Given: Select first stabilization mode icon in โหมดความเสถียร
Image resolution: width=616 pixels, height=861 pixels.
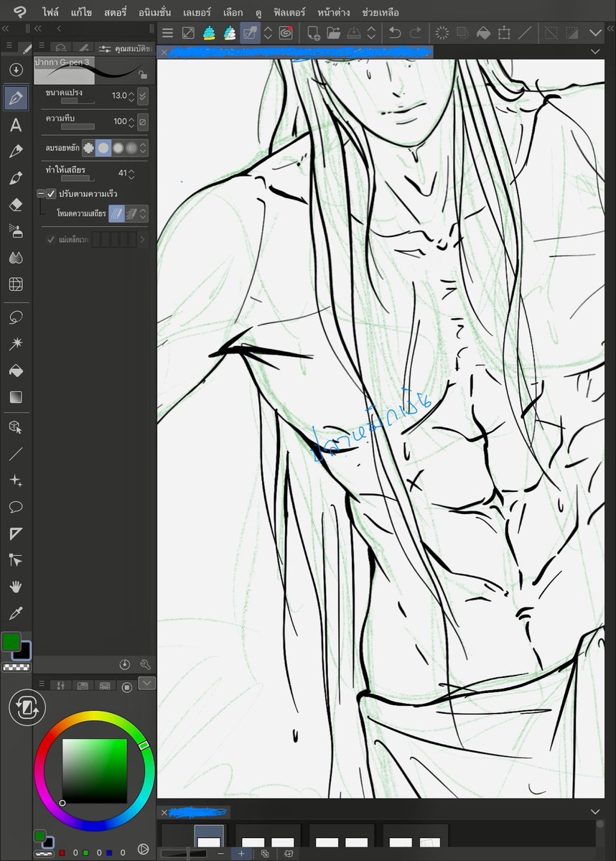Looking at the screenshot, I should (x=116, y=213).
